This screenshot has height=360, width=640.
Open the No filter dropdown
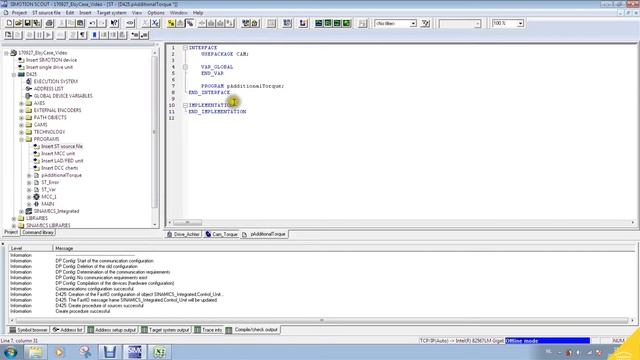coord(413,24)
